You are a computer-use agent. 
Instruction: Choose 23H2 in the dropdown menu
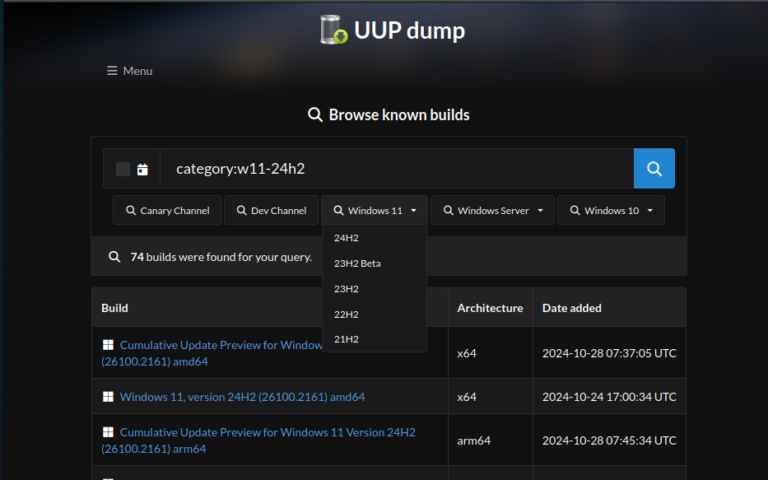pos(346,289)
